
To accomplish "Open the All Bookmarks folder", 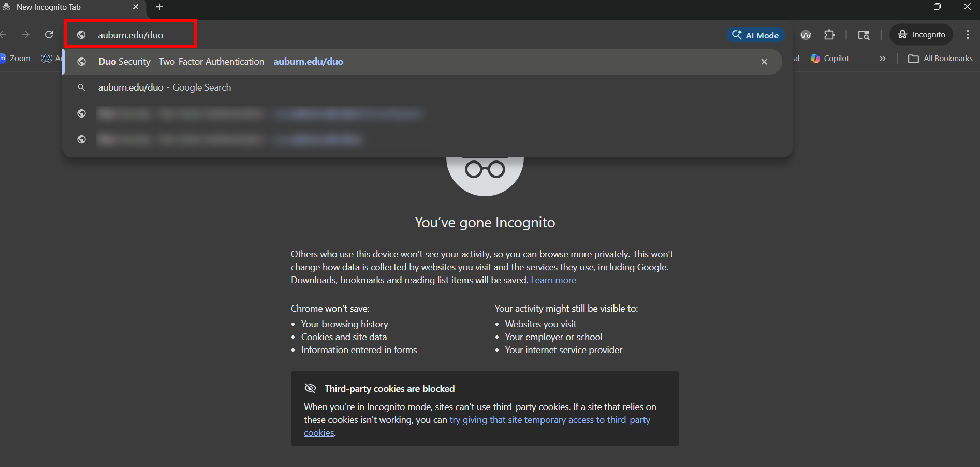I will point(940,59).
